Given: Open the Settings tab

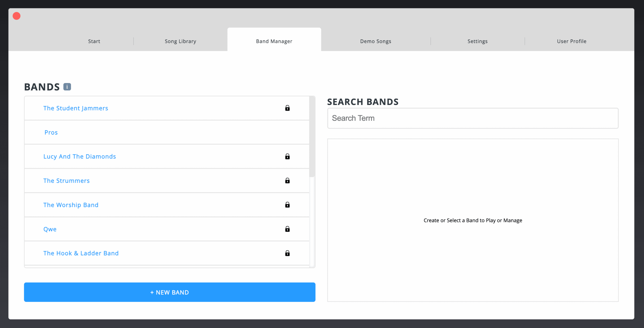Looking at the screenshot, I should (477, 41).
